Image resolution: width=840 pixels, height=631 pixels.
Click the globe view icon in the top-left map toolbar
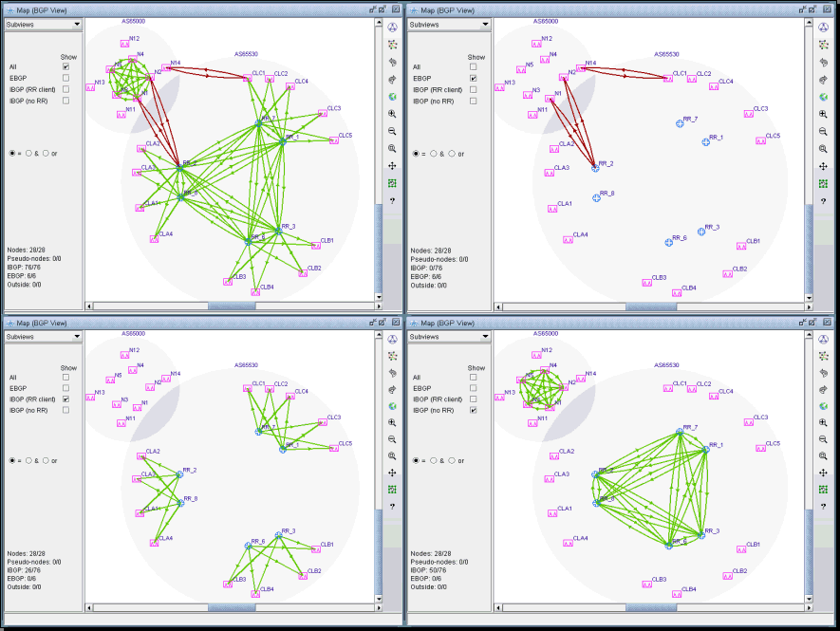point(392,96)
